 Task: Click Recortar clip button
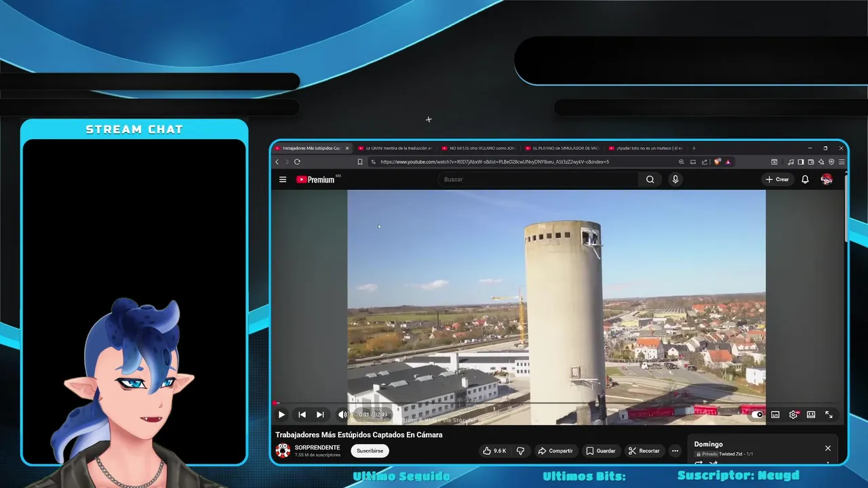[x=644, y=451]
